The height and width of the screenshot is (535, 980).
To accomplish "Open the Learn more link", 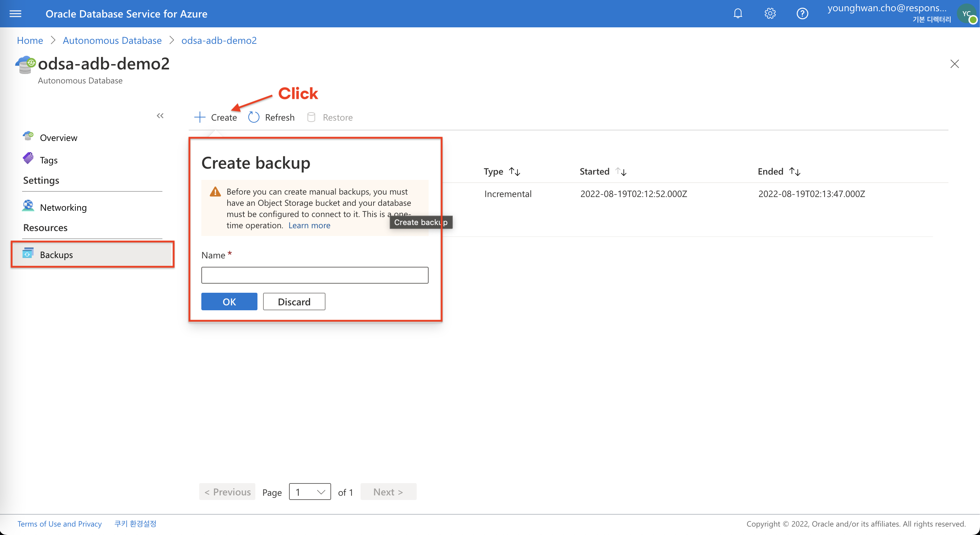I will tap(309, 225).
